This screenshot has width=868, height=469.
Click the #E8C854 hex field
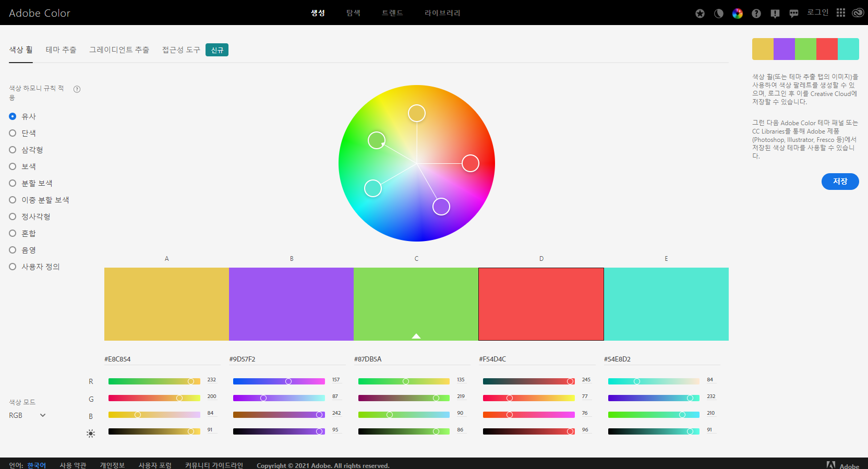click(x=162, y=359)
